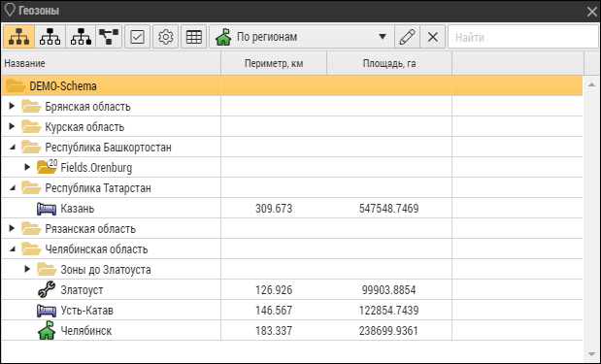Select the 'Усть-Катав' geozone name
The image size is (601, 364).
(87, 311)
